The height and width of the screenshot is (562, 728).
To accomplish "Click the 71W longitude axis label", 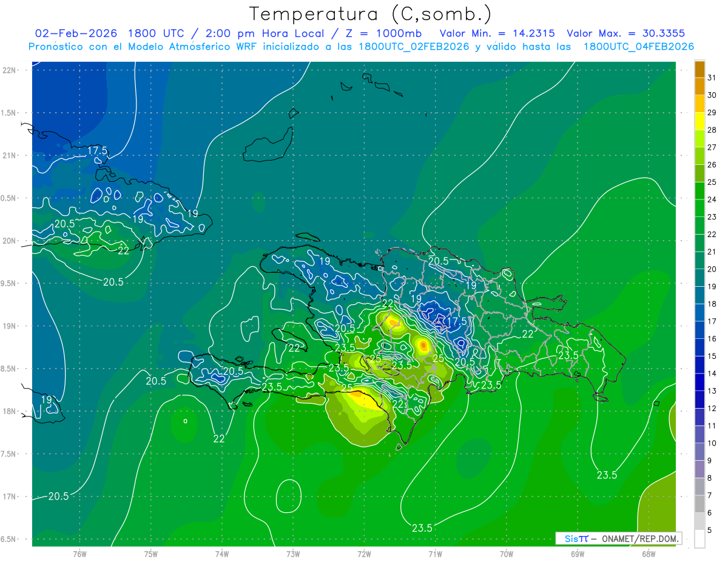I will (x=435, y=554).
